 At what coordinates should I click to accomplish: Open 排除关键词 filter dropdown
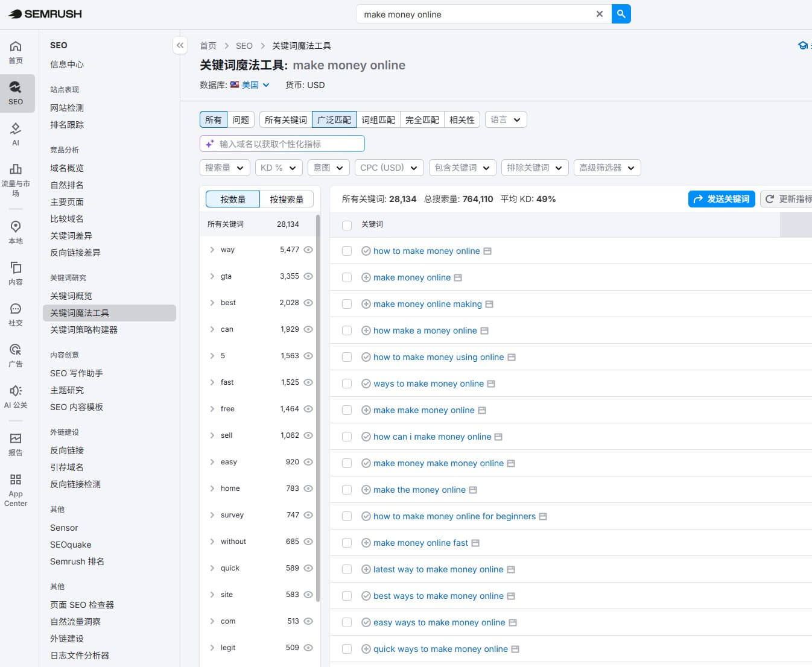(534, 168)
